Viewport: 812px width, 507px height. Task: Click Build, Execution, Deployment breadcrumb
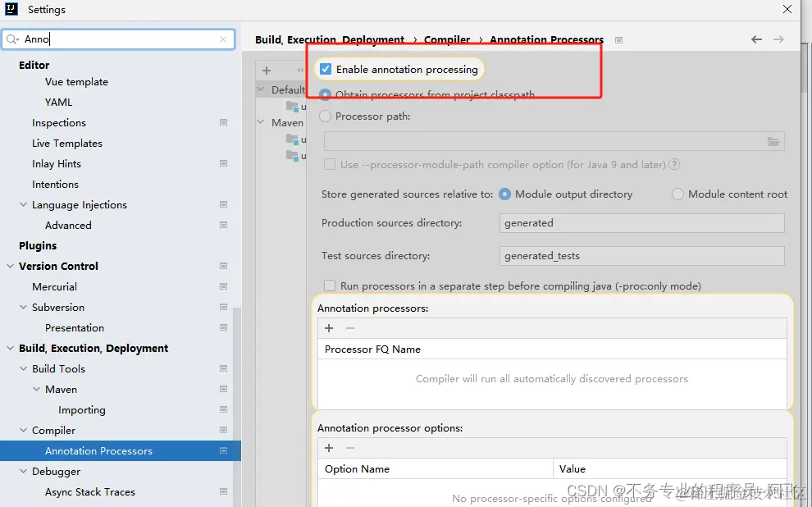coord(330,40)
